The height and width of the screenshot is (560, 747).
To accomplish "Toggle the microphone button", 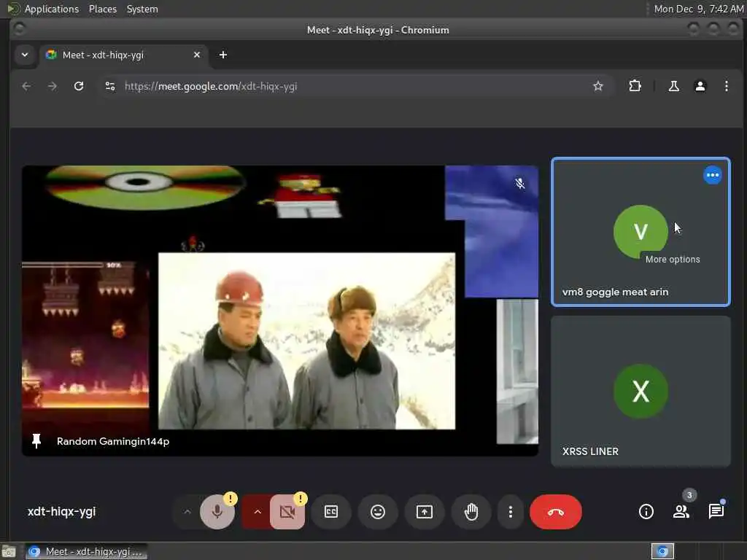I will coord(217,512).
